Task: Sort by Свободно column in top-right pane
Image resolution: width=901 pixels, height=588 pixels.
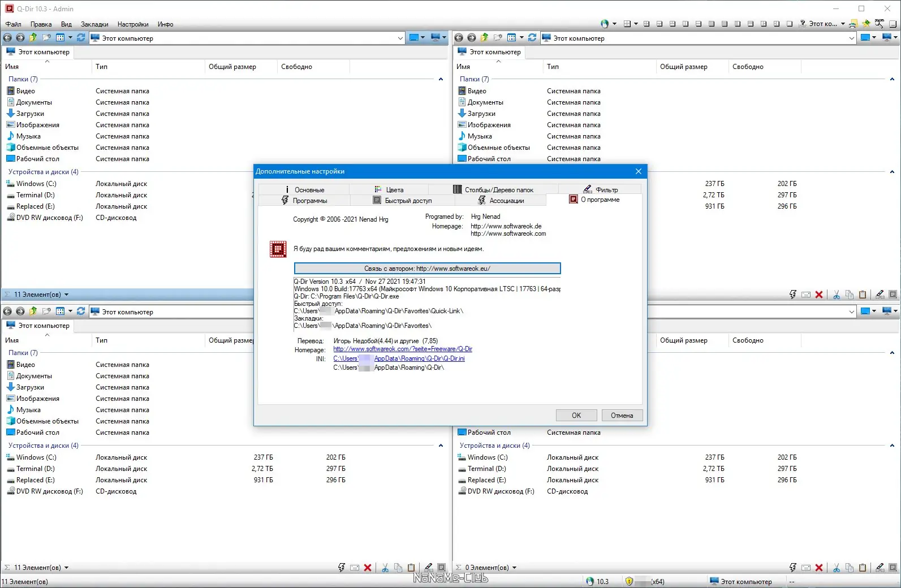Action: click(764, 67)
